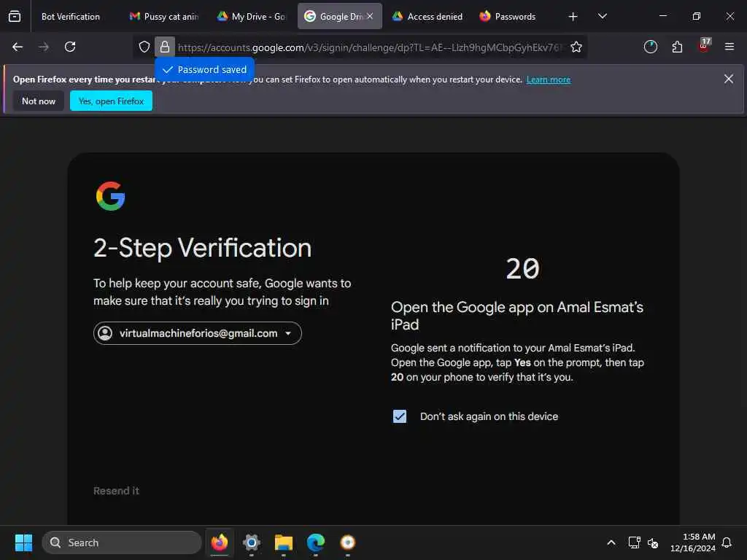Open the network display tray icon
This screenshot has width=747, height=560.
coord(634,542)
